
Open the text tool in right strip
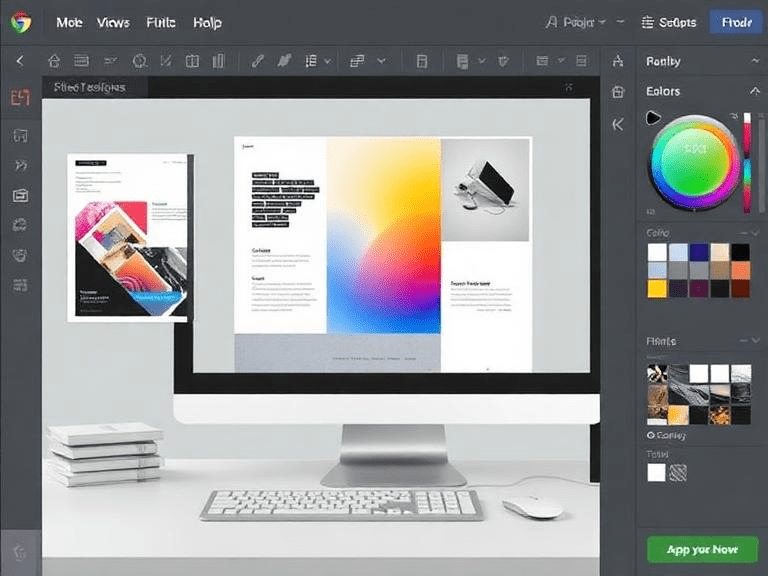coord(618,61)
